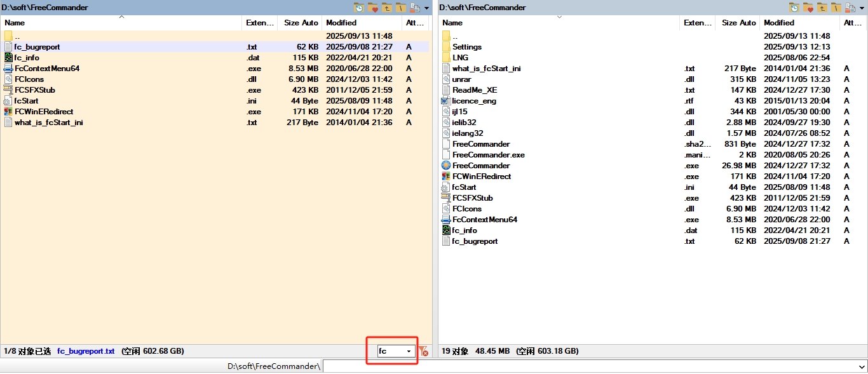The image size is (868, 374).
Task: Sort right pane by Extension column
Action: click(x=698, y=23)
